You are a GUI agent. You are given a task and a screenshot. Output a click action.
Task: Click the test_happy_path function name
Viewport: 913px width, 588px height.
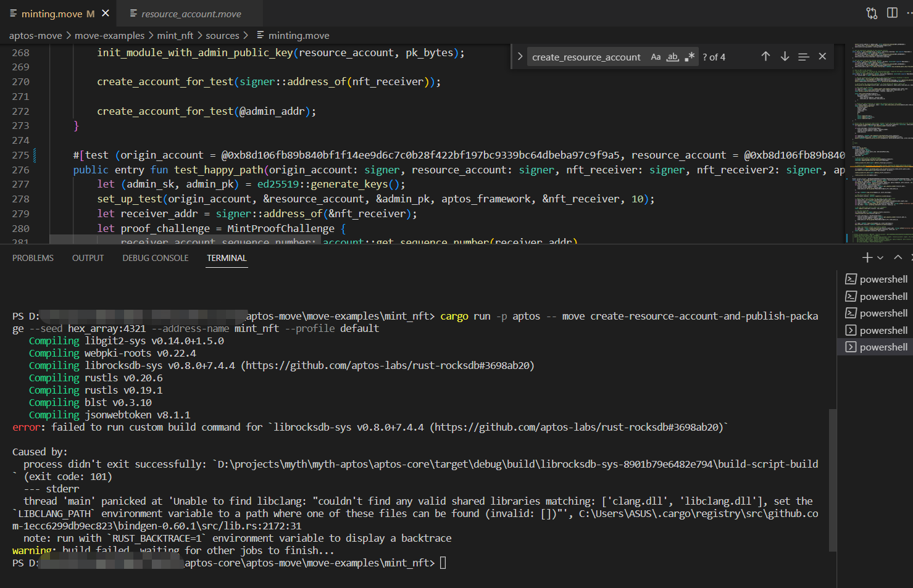(x=219, y=170)
